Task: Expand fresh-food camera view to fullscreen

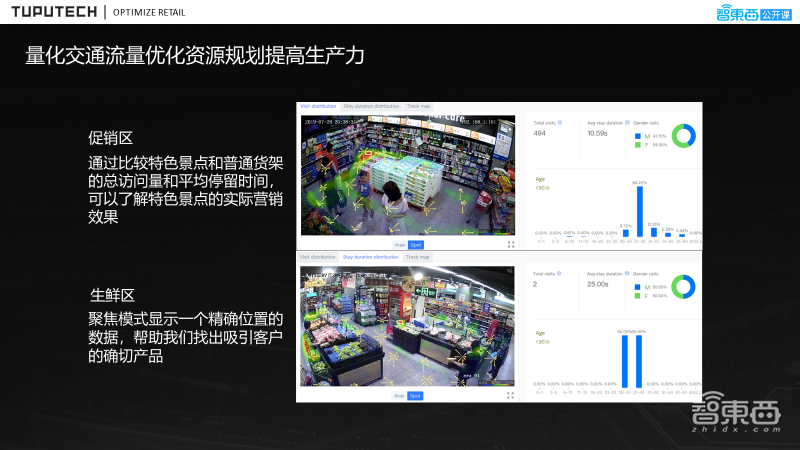Action: coord(510,395)
